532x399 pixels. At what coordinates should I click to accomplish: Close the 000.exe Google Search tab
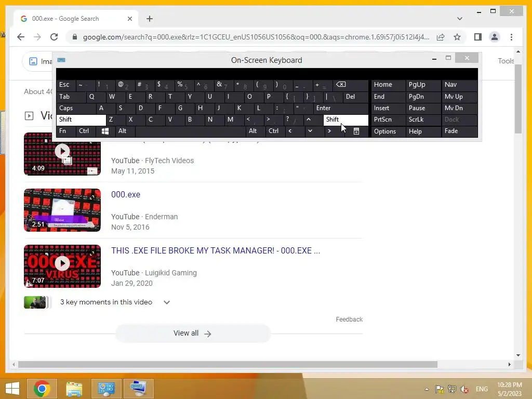(x=129, y=19)
